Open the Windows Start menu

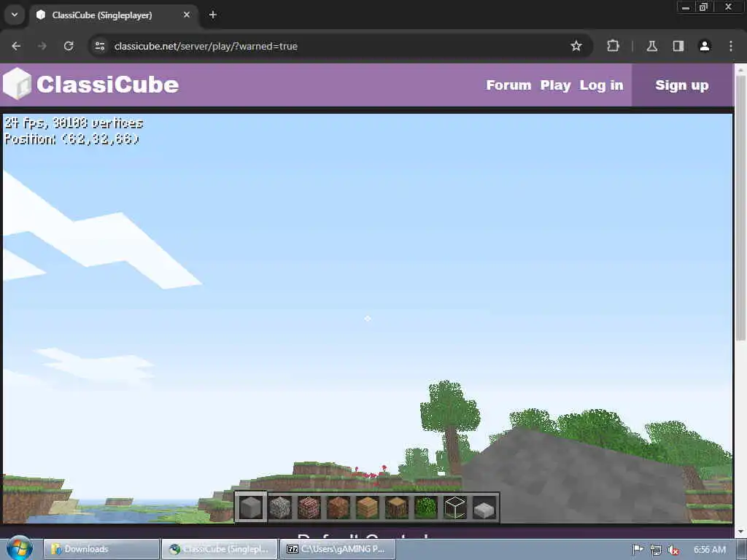coord(19,548)
